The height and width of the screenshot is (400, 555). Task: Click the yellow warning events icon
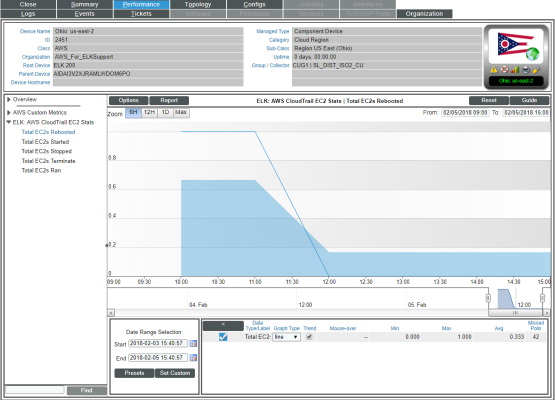(x=494, y=70)
